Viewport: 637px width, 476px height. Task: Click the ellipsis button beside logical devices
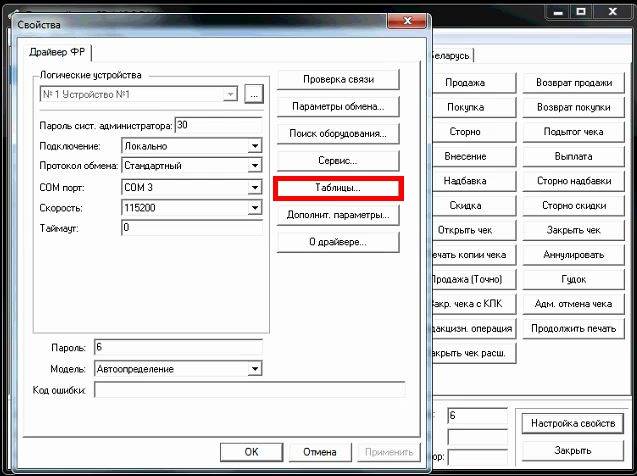pos(253,94)
